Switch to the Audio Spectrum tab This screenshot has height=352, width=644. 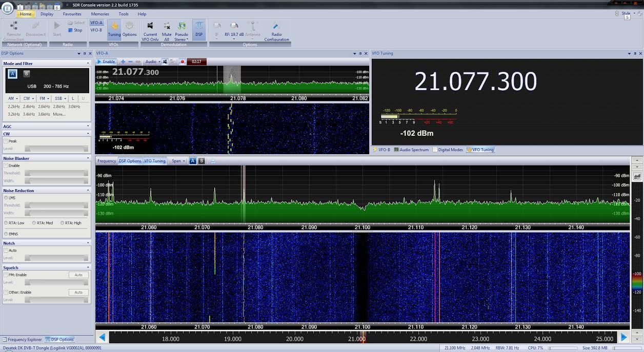pos(411,150)
